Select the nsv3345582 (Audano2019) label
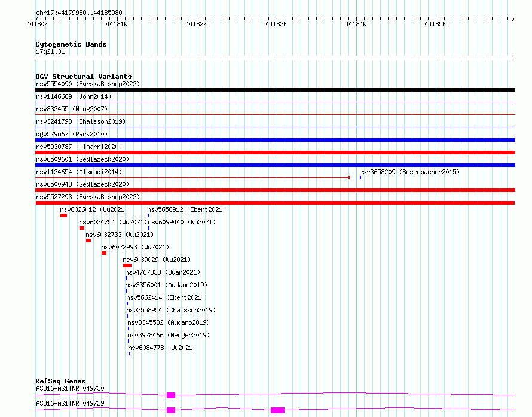Viewport: 532px width, 417px height. (169, 322)
